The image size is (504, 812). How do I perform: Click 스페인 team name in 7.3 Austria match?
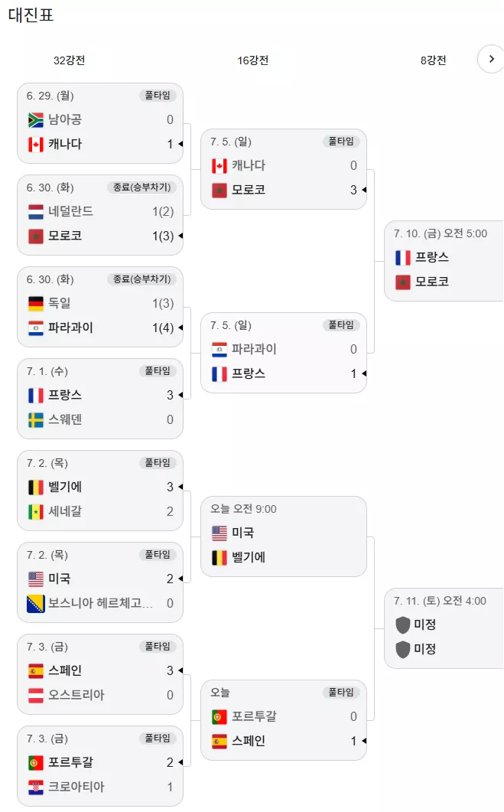tap(65, 670)
